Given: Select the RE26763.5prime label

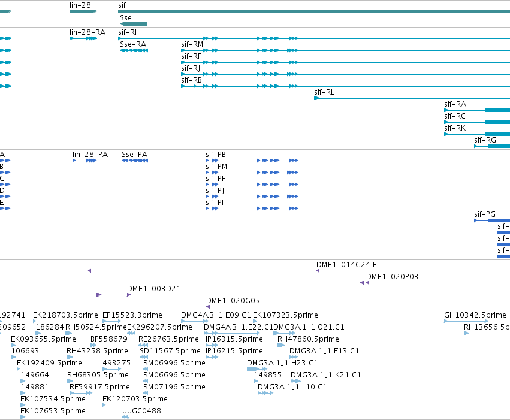Looking at the screenshot, I should click(168, 339).
